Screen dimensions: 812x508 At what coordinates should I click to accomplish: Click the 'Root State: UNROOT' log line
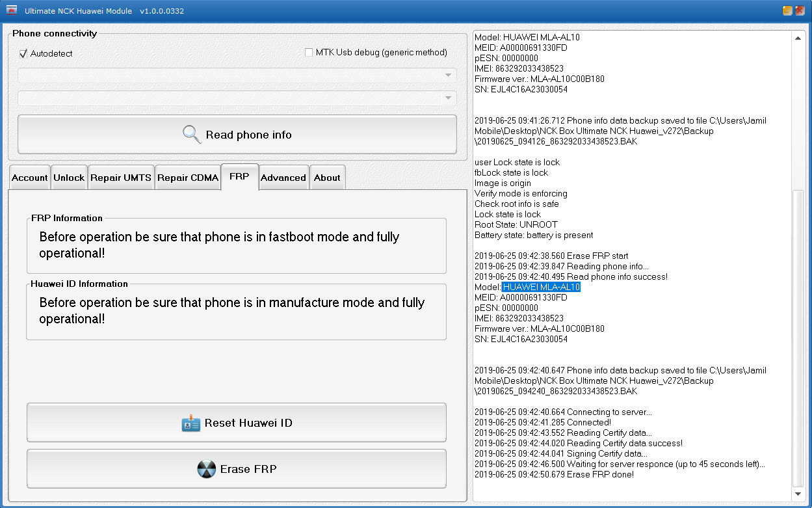click(516, 224)
